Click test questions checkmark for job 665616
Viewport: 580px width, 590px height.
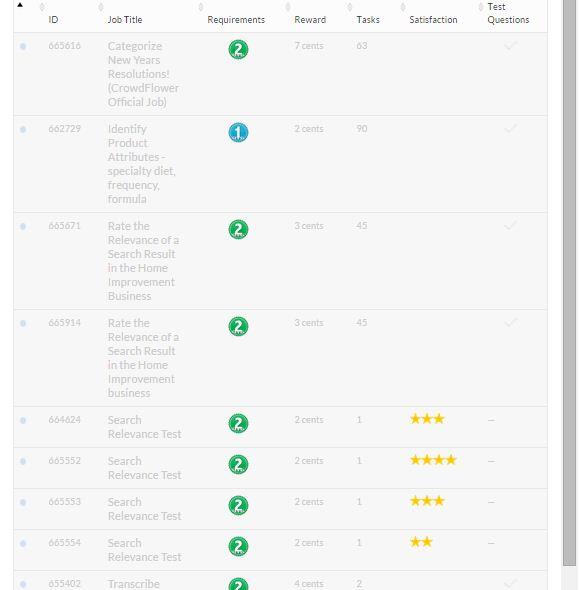click(x=510, y=46)
